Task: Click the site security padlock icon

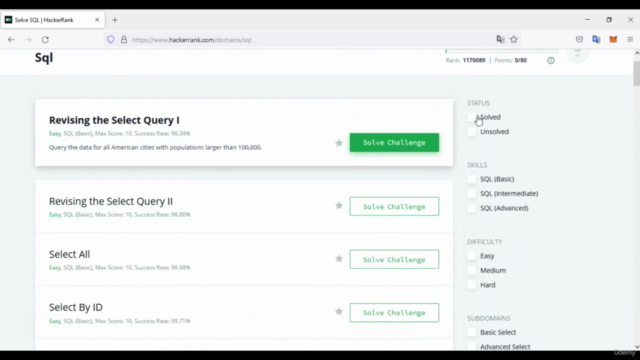Action: pos(124,40)
